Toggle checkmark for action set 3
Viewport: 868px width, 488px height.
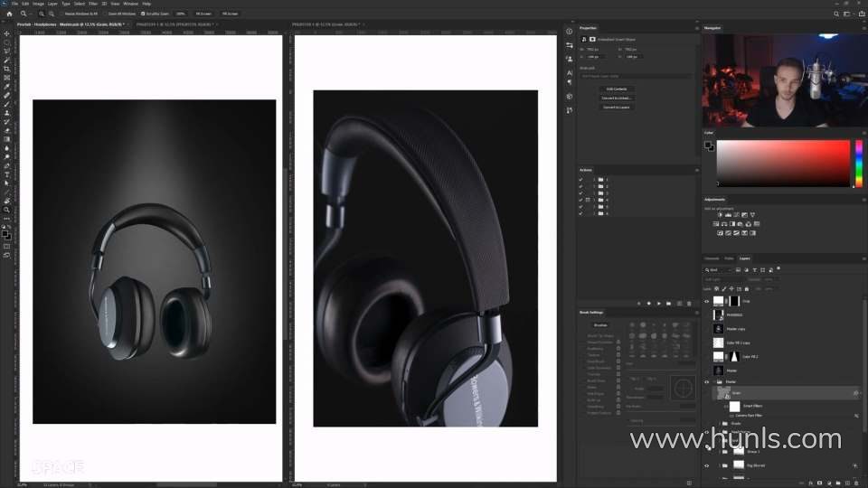click(580, 193)
